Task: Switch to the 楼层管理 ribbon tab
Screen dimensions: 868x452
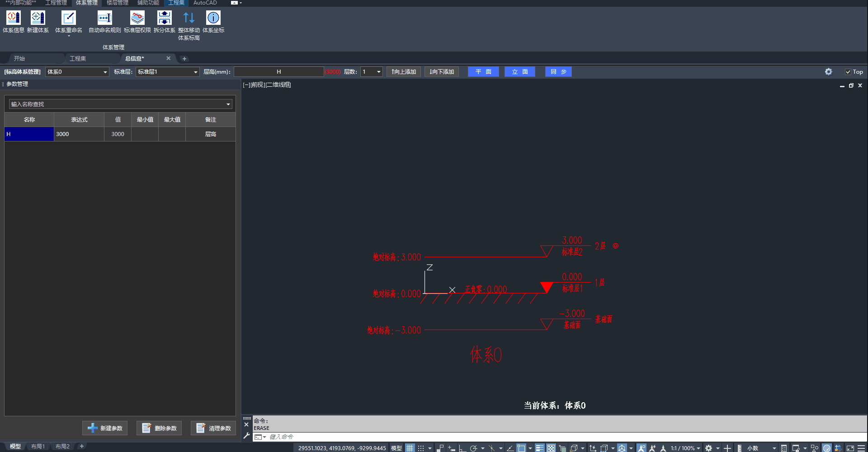Action: pos(117,3)
